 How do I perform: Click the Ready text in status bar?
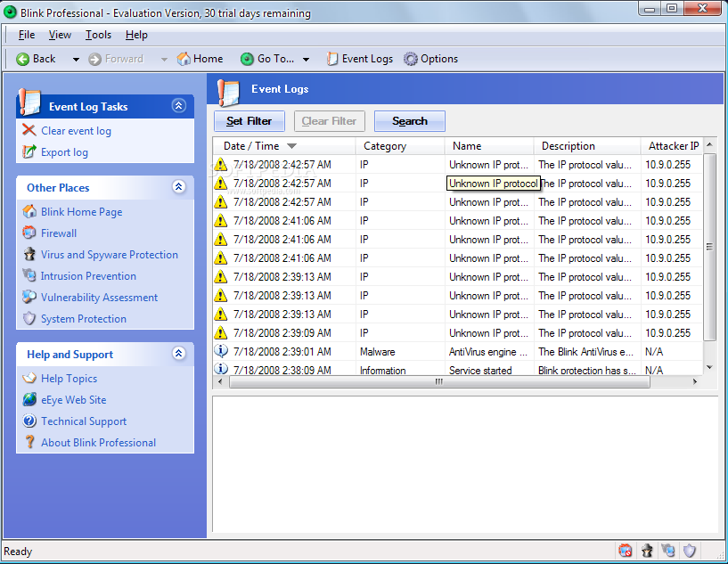[18, 552]
